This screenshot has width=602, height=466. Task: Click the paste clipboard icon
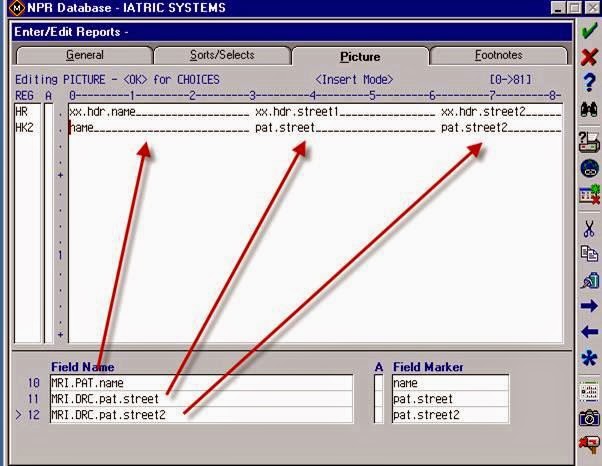coord(589,280)
